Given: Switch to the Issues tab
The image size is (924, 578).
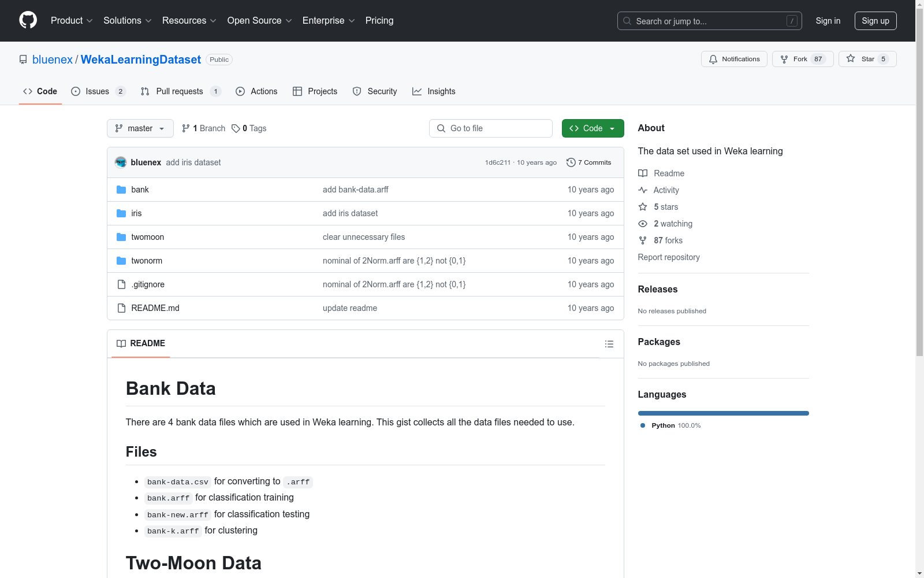Looking at the screenshot, I should pos(98,91).
